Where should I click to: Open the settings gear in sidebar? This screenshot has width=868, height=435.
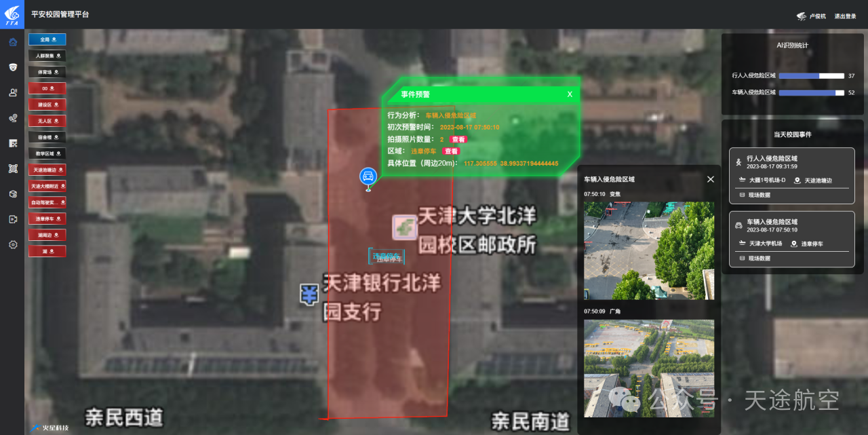click(x=12, y=244)
